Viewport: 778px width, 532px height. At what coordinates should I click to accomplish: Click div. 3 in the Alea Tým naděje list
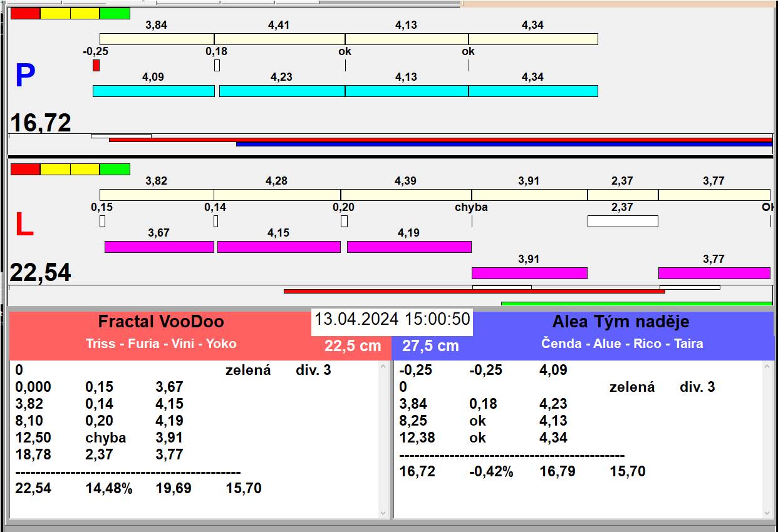point(697,387)
